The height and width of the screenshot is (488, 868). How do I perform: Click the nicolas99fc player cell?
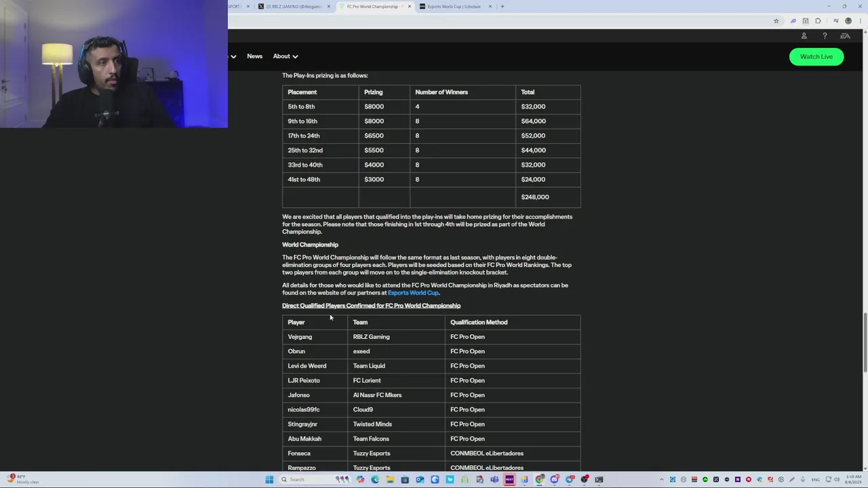tap(315, 409)
